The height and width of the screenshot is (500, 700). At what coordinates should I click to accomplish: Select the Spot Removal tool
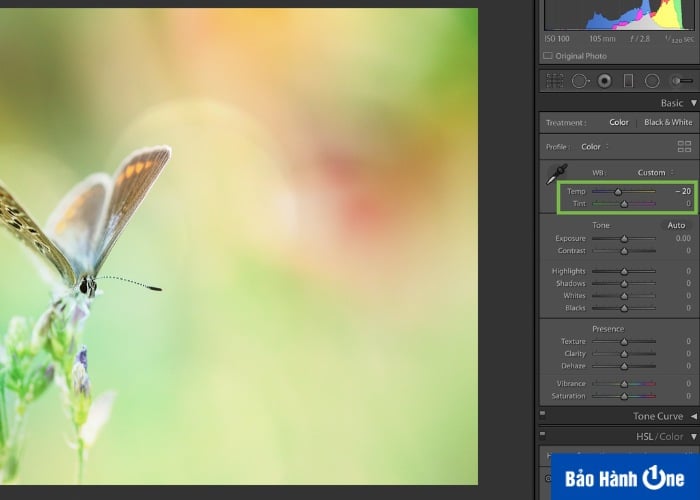(580, 81)
